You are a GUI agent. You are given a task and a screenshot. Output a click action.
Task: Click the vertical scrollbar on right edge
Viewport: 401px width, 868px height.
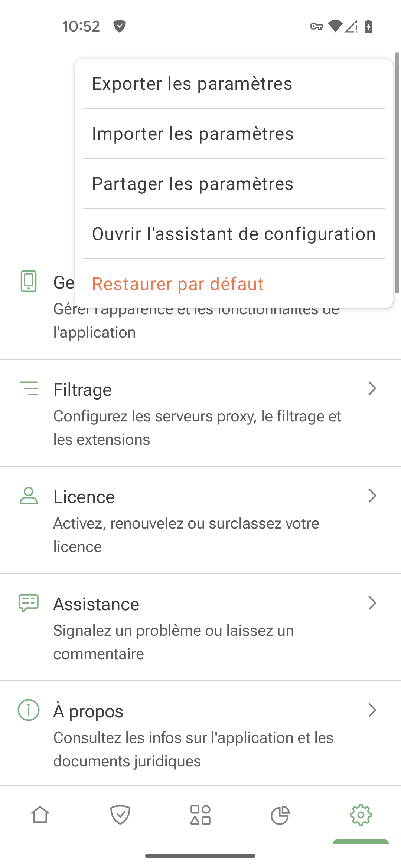(397, 173)
